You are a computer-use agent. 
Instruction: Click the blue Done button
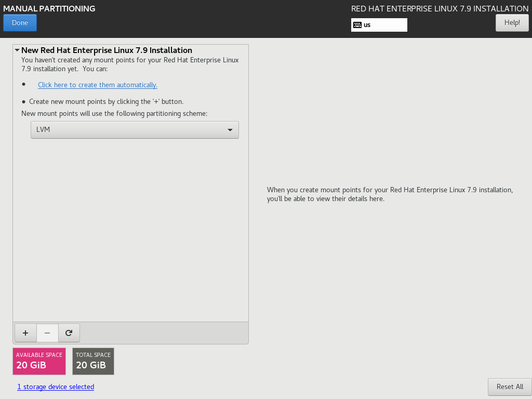pos(20,23)
